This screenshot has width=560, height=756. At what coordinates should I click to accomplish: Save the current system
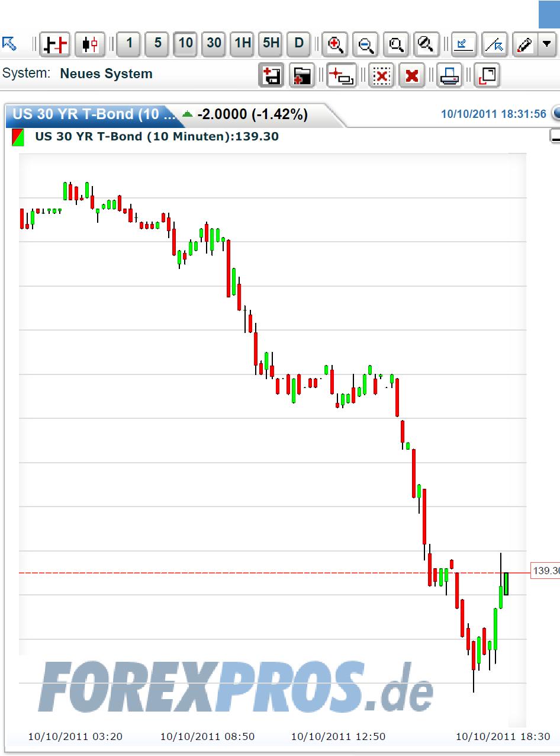tap(272, 75)
